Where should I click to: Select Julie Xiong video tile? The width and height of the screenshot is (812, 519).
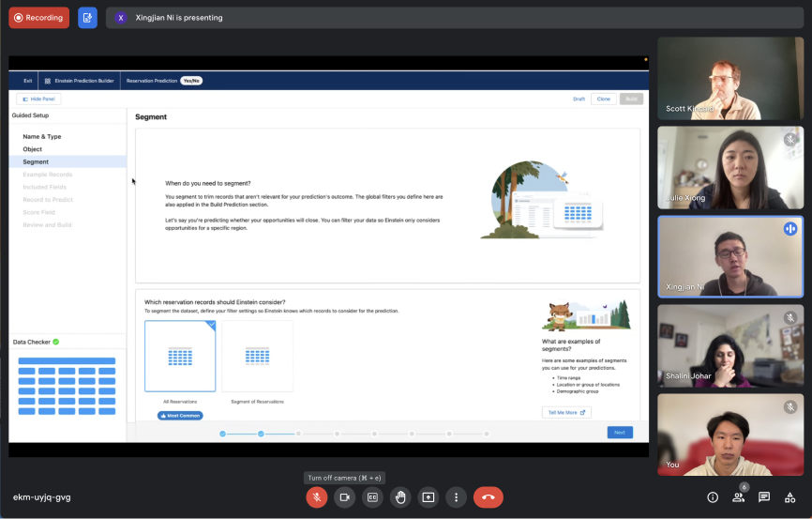tap(730, 167)
